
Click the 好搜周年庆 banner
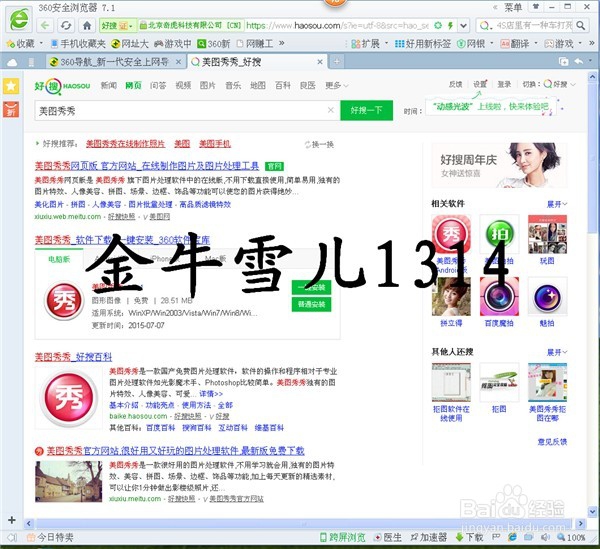click(499, 165)
